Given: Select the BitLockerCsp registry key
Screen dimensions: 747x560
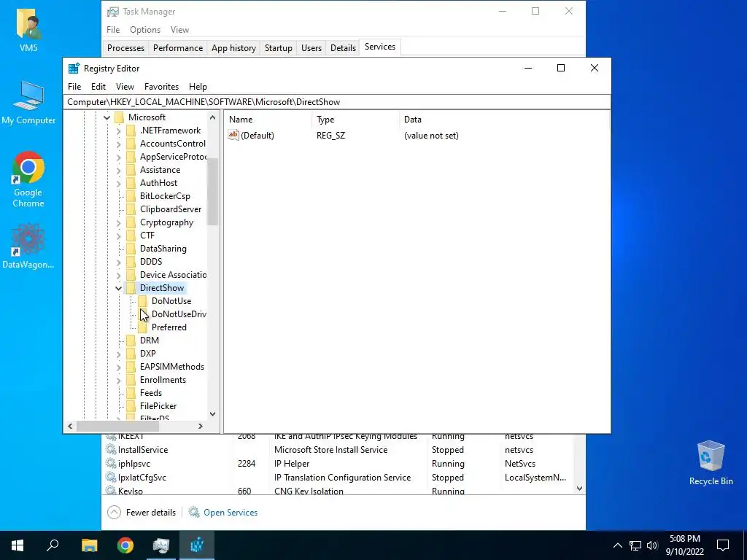Looking at the screenshot, I should point(165,196).
